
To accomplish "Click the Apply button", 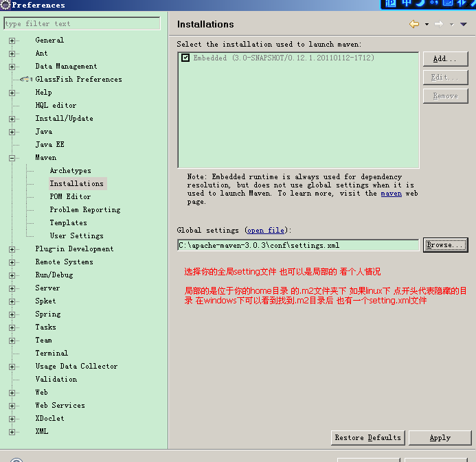I will pos(440,438).
